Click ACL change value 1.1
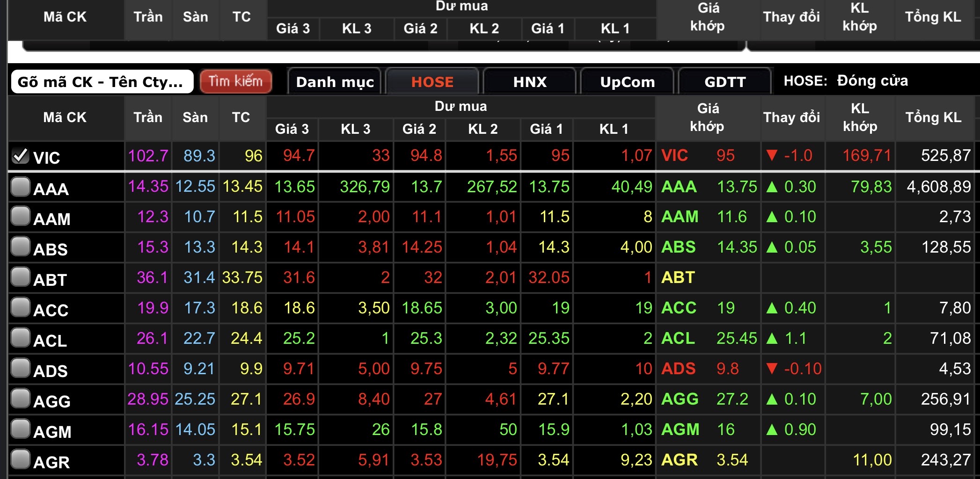 pos(795,338)
